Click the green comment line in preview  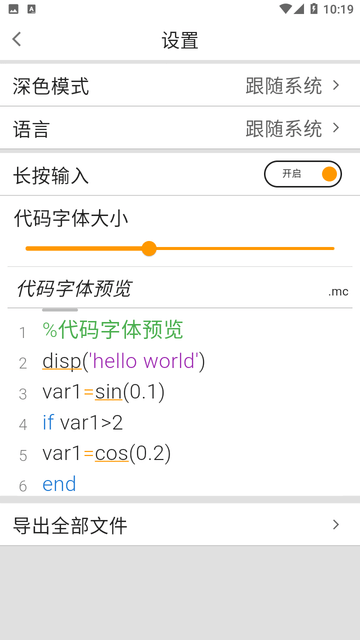(113, 330)
